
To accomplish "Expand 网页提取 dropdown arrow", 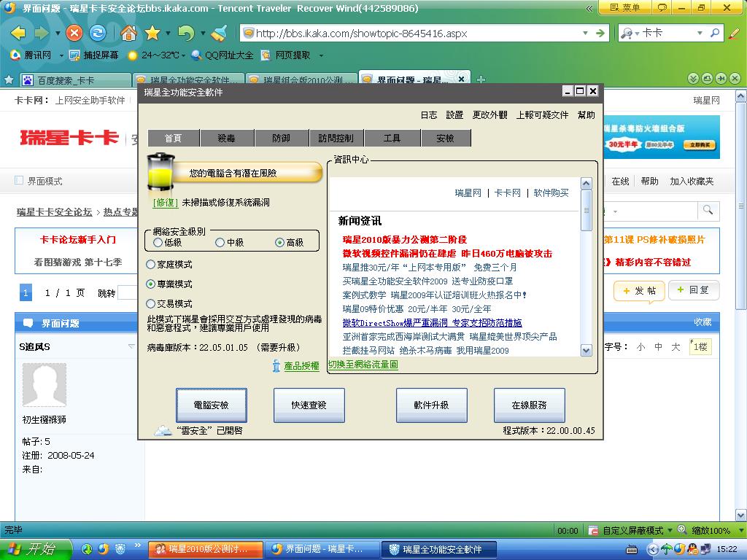I will (x=321, y=55).
